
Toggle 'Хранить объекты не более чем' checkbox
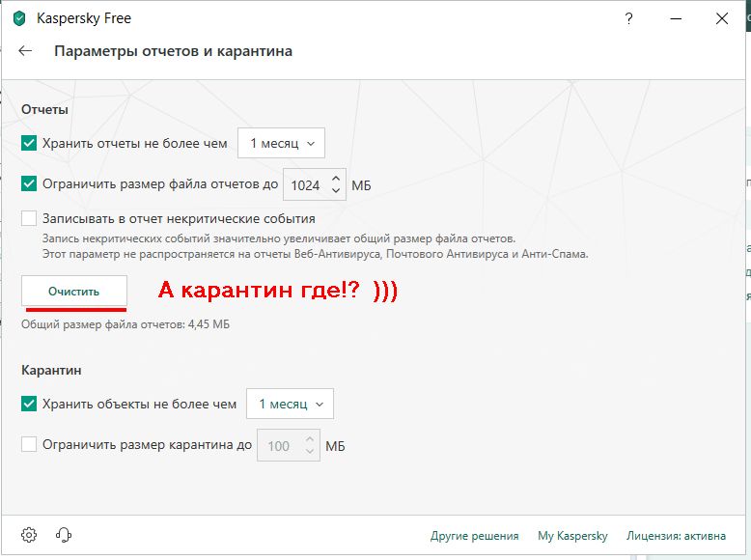[x=29, y=404]
